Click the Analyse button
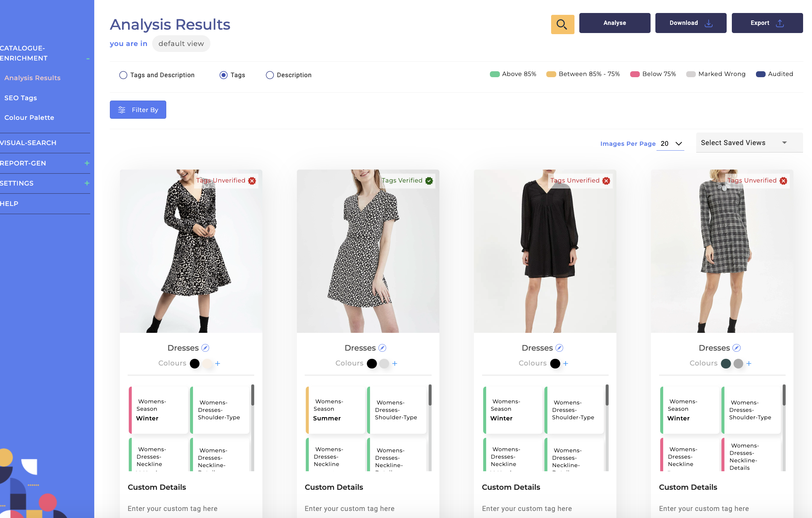The image size is (812, 518). click(615, 23)
